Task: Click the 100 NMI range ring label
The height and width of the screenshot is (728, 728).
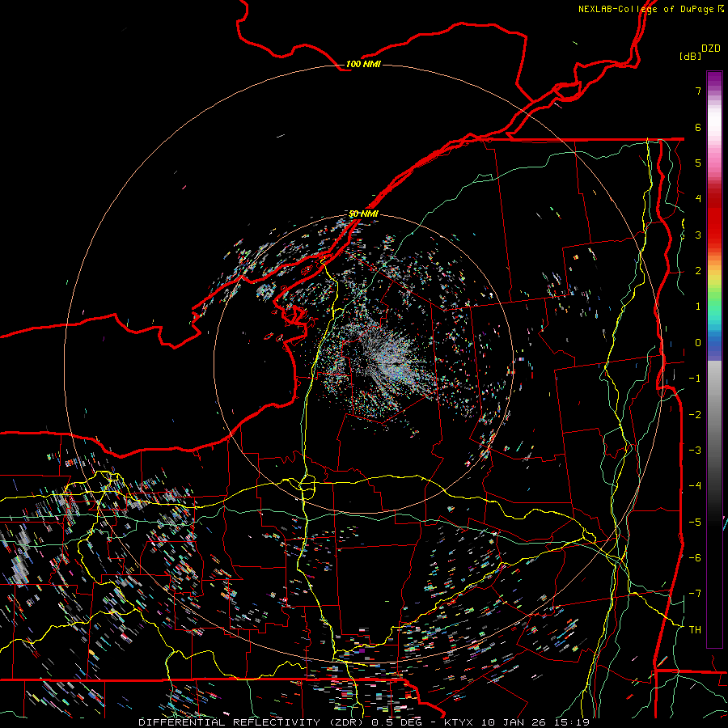Action: (363, 64)
